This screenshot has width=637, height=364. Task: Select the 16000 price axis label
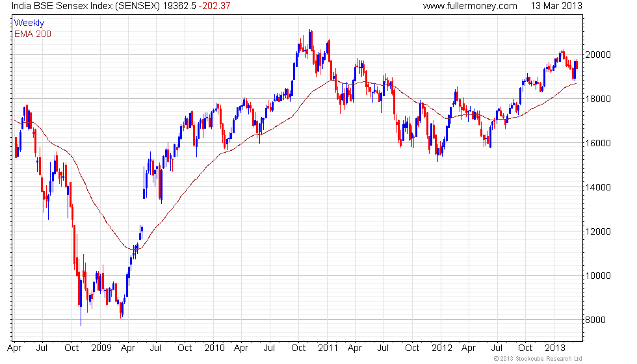pos(597,144)
